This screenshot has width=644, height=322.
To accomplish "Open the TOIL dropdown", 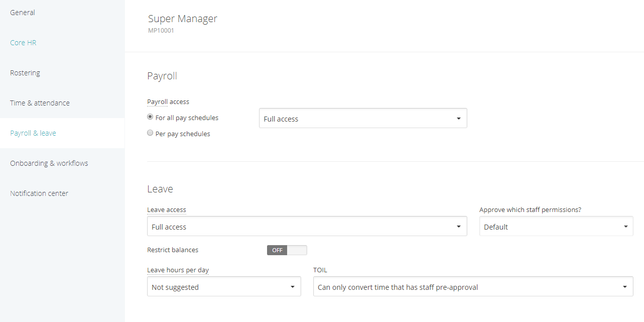I will pyautogui.click(x=473, y=287).
